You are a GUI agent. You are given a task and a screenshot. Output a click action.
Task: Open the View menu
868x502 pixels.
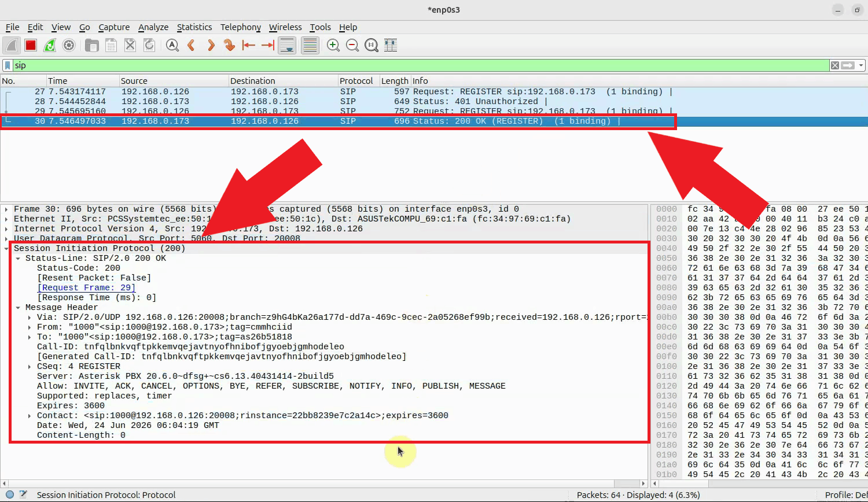pos(61,27)
